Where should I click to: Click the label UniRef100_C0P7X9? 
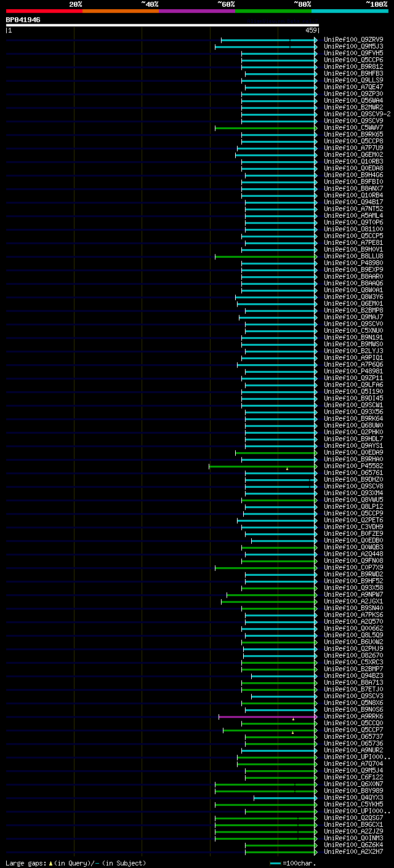coord(353,567)
